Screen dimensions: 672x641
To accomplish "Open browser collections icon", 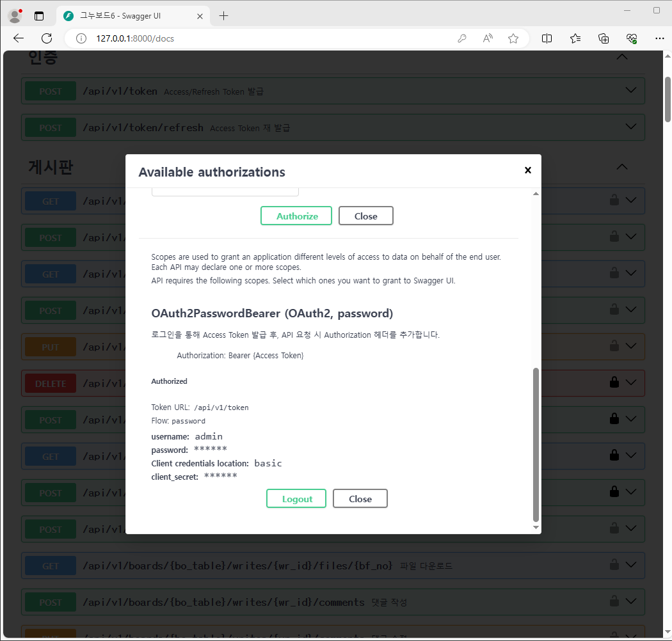I will (604, 38).
